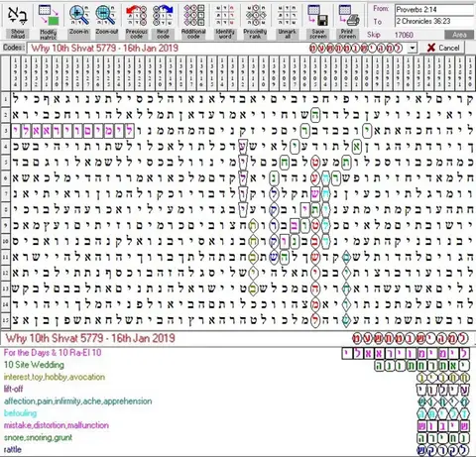Click row header 3 of the matrix

[x=5, y=131]
